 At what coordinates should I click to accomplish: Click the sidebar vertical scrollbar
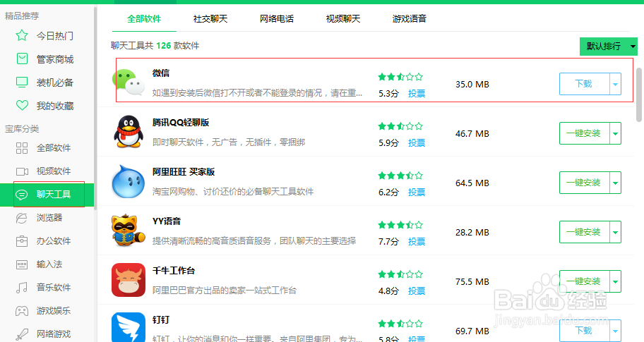95,109
